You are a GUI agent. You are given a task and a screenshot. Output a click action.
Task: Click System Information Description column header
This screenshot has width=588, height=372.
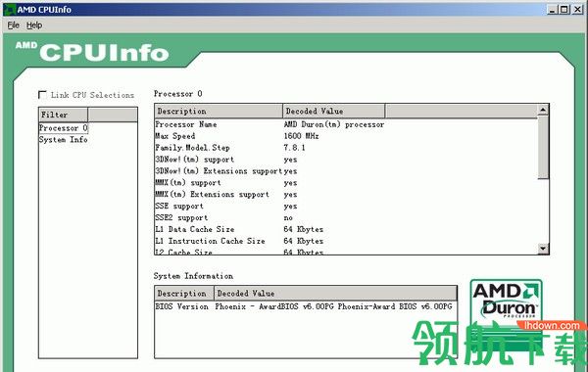pos(184,294)
